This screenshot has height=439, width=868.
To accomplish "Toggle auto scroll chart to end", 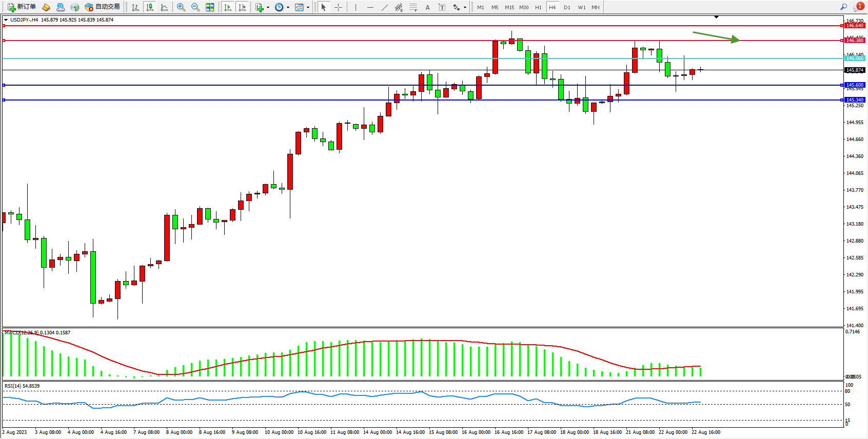I will tap(228, 7).
